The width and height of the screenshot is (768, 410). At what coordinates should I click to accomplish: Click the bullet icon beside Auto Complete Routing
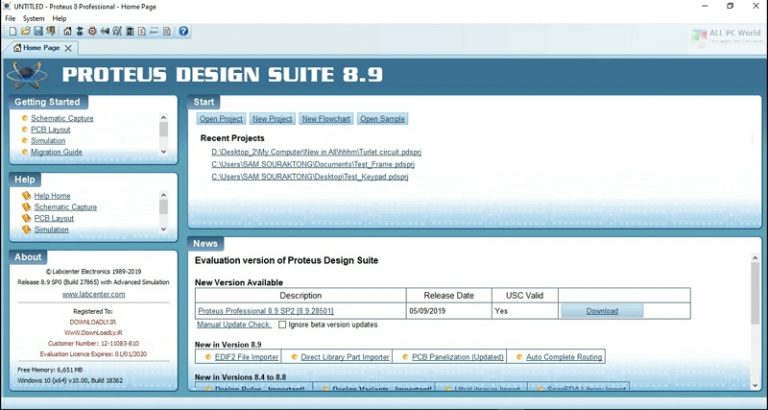coord(519,357)
